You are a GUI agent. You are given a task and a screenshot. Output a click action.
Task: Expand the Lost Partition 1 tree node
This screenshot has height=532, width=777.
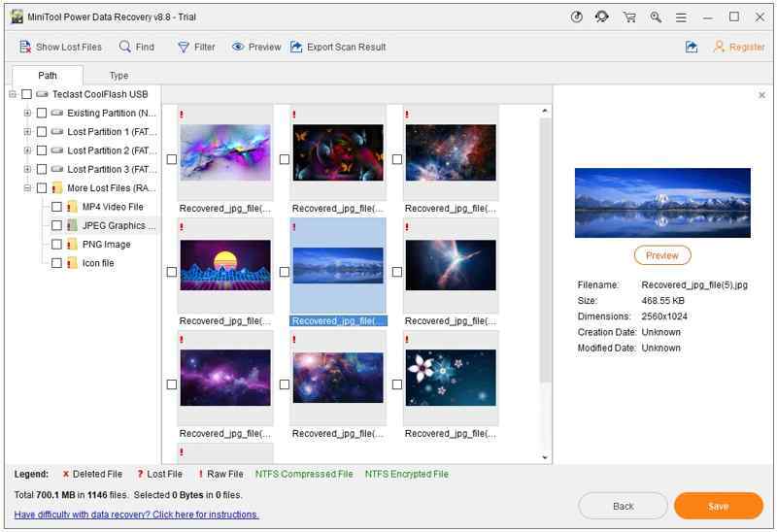click(x=27, y=132)
